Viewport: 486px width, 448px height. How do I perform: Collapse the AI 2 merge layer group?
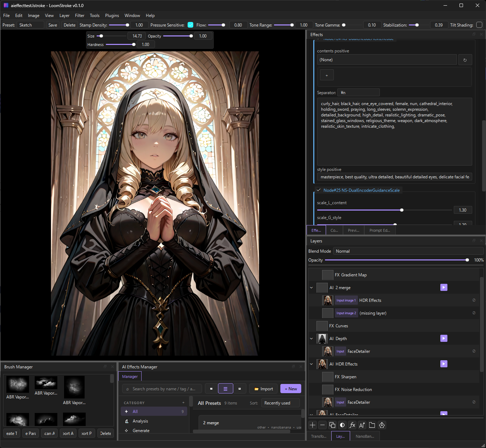click(x=311, y=287)
